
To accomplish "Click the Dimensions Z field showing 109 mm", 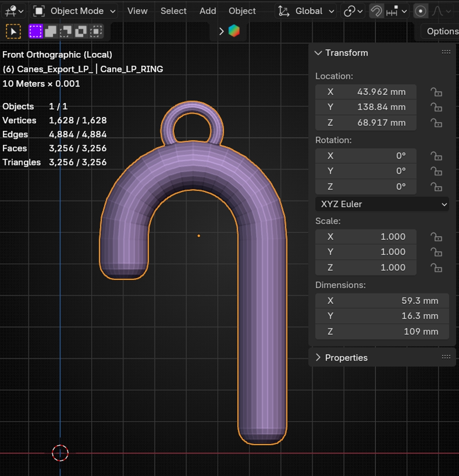I will (382, 331).
